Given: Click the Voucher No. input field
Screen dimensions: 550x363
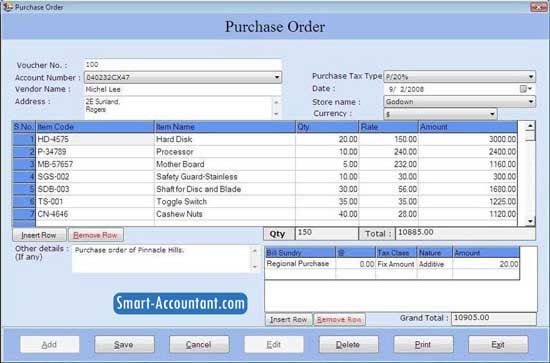Looking at the screenshot, I should tap(182, 65).
